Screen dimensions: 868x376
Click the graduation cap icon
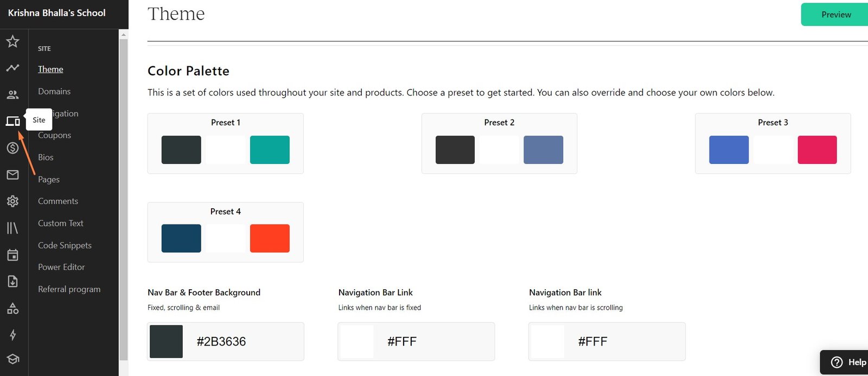[13, 359]
